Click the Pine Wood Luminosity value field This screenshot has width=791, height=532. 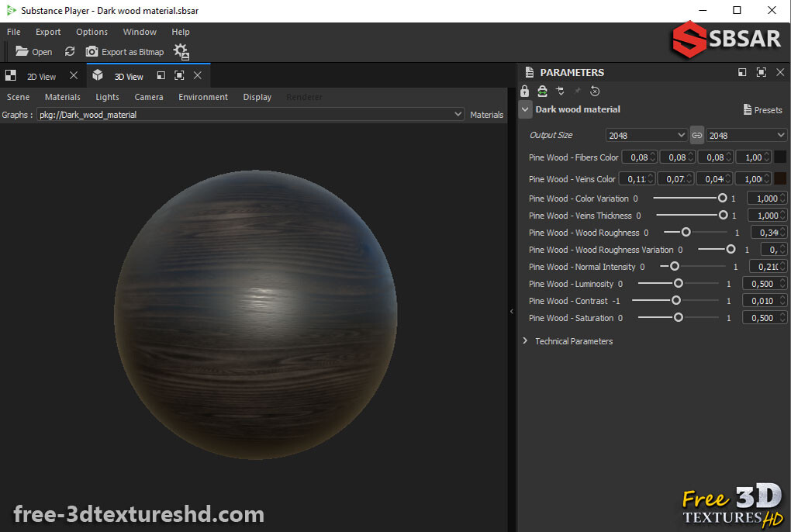(x=763, y=283)
